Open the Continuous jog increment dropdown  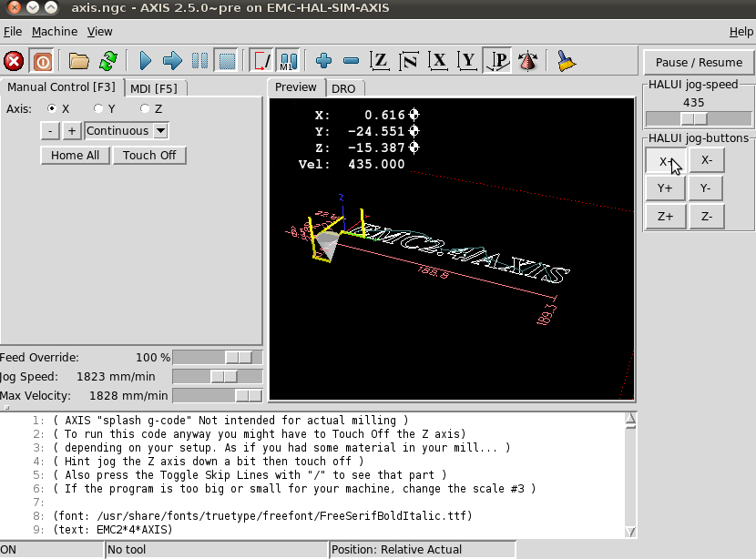pyautogui.click(x=160, y=130)
